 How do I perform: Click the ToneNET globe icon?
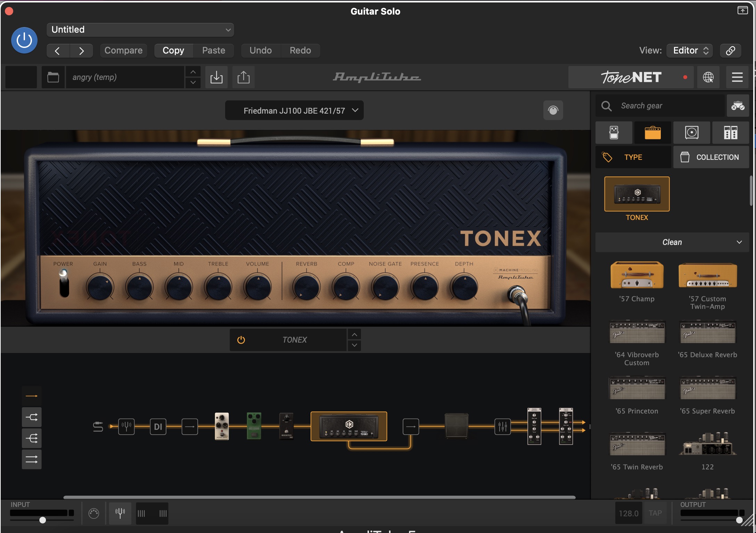(708, 77)
